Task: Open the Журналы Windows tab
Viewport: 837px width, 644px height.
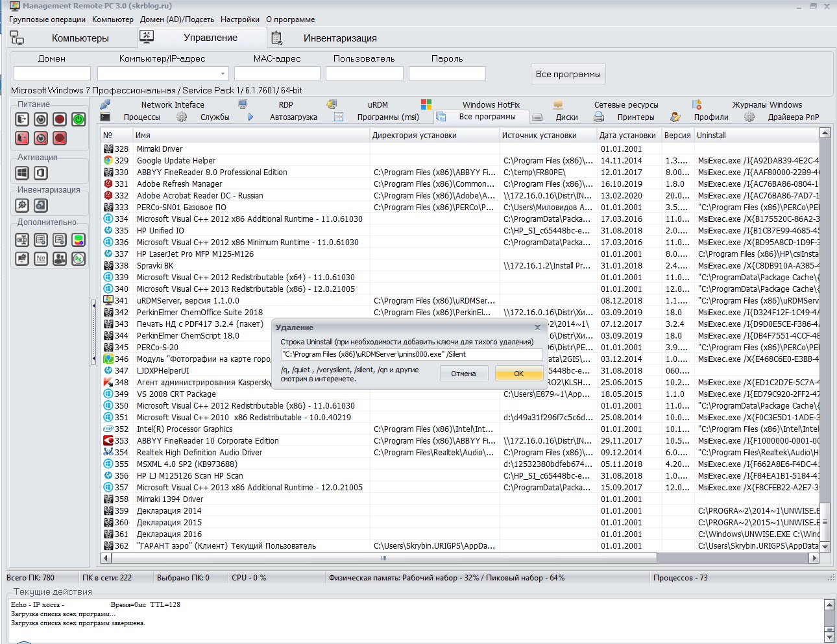Action: pos(767,104)
